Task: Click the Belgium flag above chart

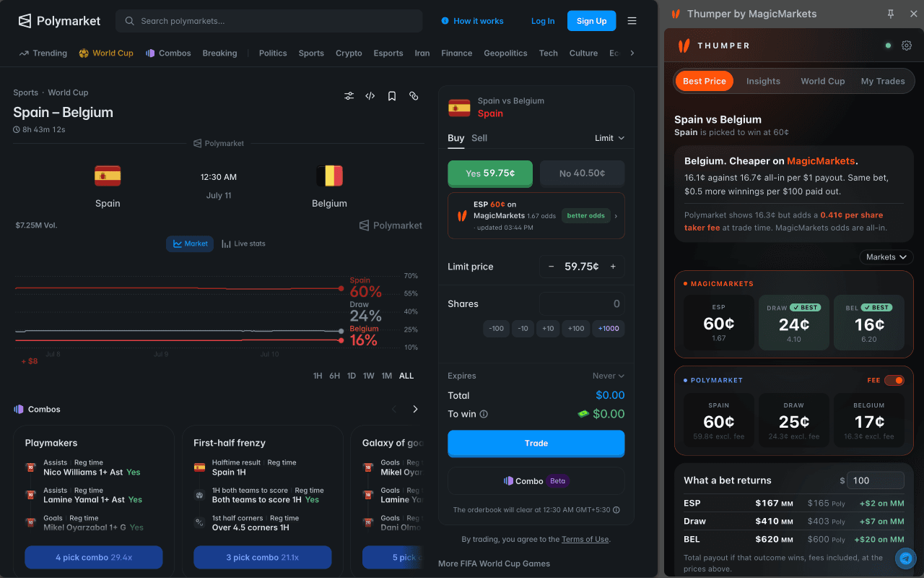Action: point(329,176)
